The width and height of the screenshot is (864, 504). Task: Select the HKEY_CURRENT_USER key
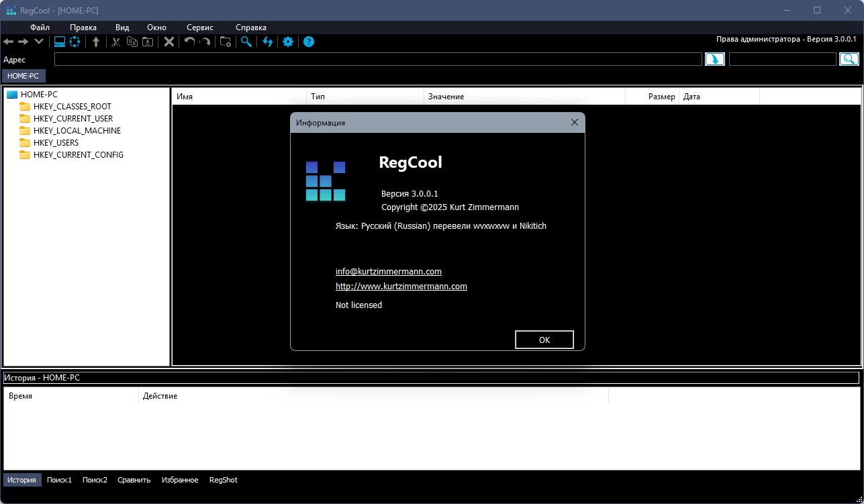(73, 119)
